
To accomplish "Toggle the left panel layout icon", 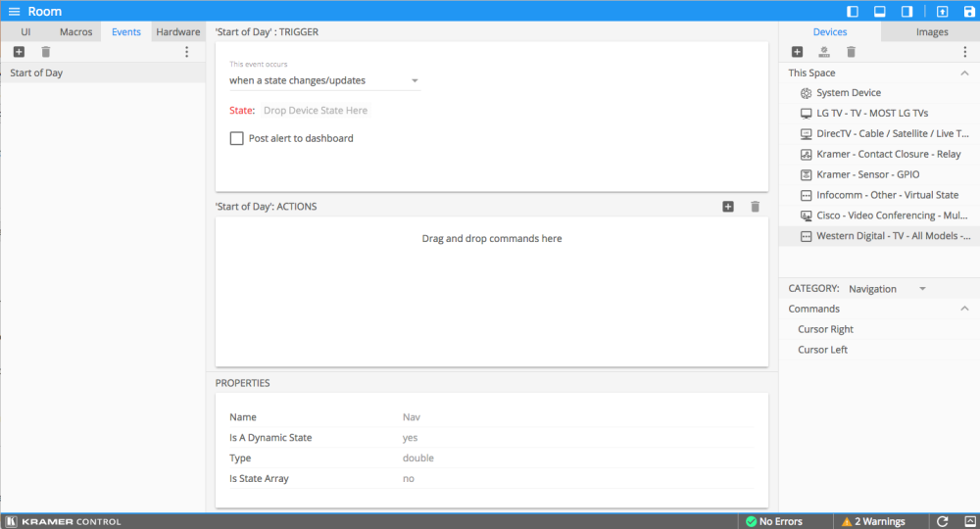I will tap(853, 11).
